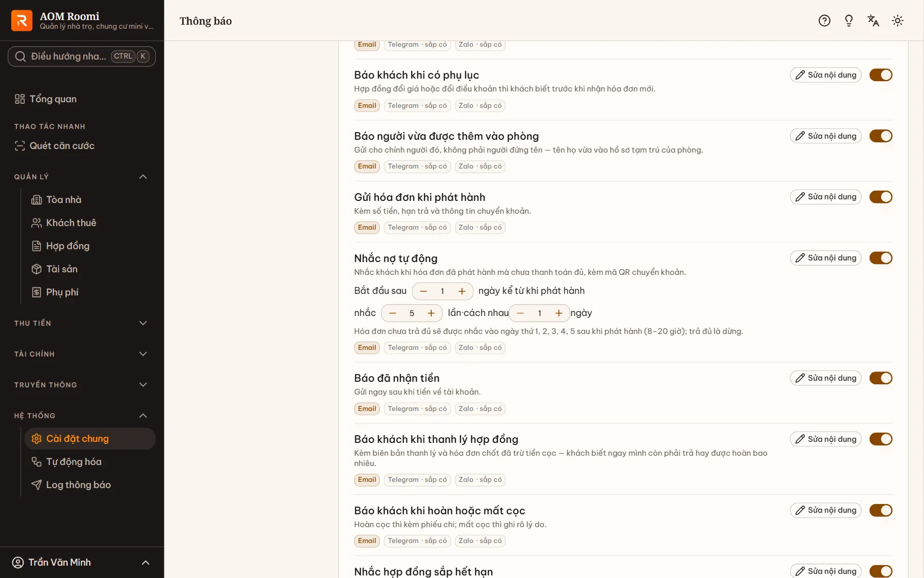Screen dimensions: 924x578
Task: Collapse the Quản lý sidebar section
Action: click(x=82, y=177)
